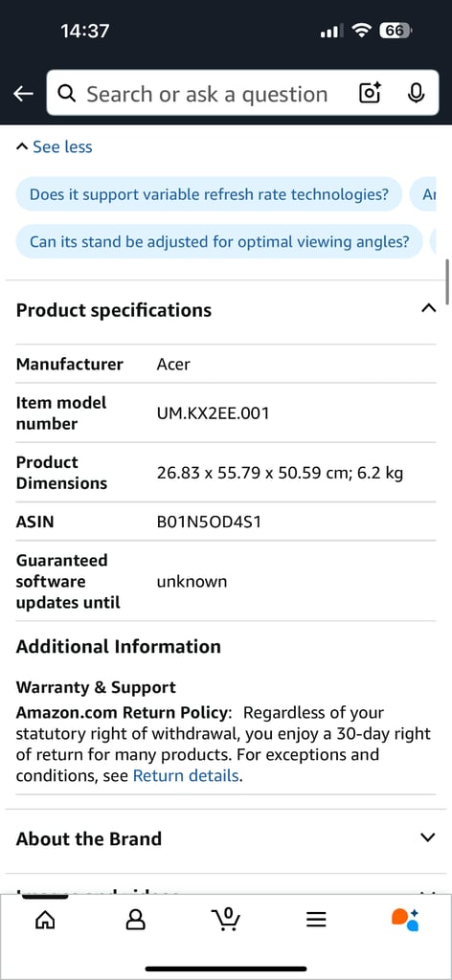Tap the back arrow icon
This screenshot has height=980, width=452.
point(23,94)
